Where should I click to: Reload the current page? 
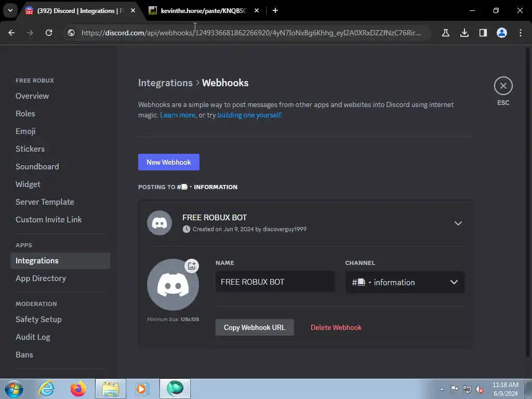(x=49, y=33)
